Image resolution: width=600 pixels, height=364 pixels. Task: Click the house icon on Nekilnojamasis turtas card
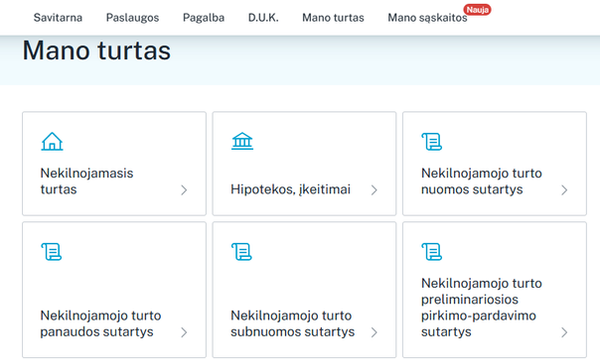click(x=52, y=141)
